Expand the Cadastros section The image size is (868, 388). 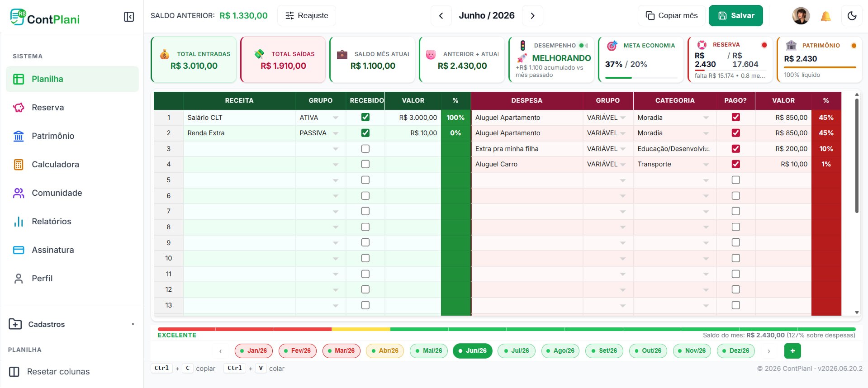[72, 324]
